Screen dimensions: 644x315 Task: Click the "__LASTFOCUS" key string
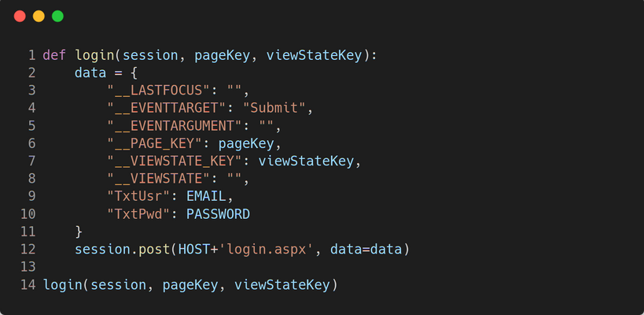click(x=159, y=90)
